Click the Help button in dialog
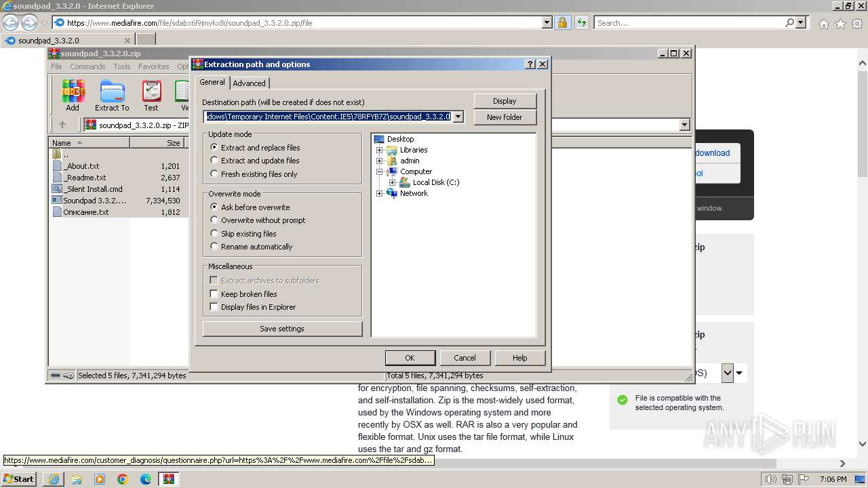This screenshot has width=868, height=488. tap(520, 358)
